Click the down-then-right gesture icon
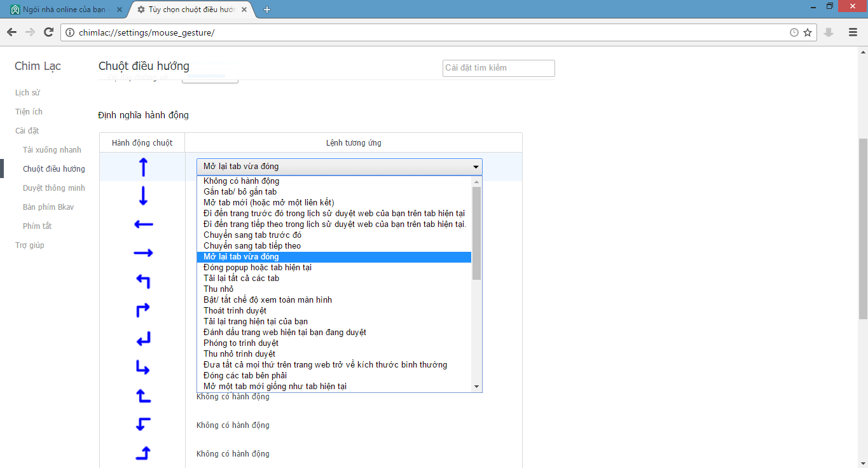The image size is (868, 468). click(x=143, y=368)
